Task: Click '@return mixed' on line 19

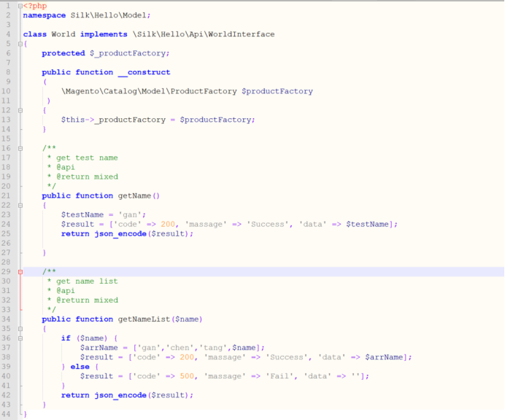Action: tap(88, 176)
